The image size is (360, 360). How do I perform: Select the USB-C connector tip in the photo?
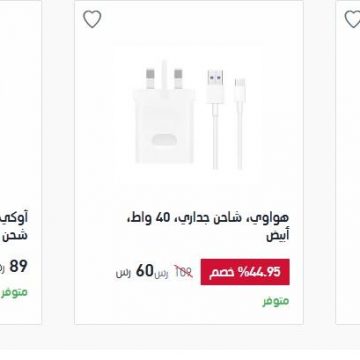click(240, 90)
